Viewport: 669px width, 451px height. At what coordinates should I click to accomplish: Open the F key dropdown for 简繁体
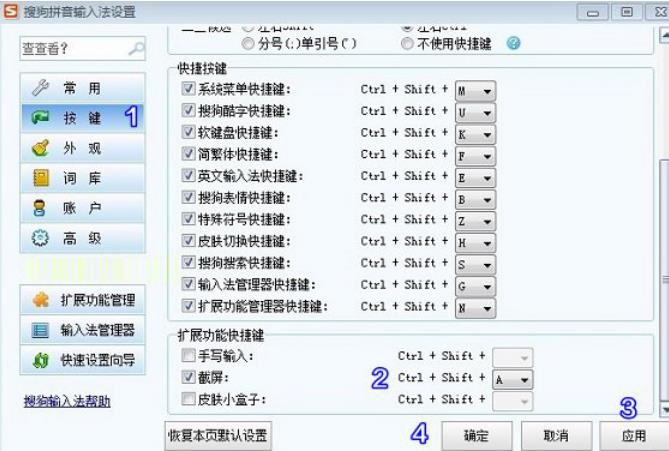click(475, 156)
